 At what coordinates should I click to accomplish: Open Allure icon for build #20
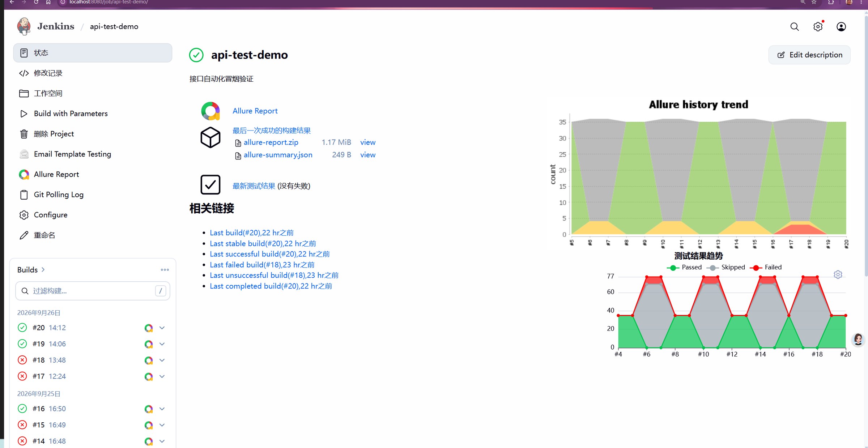pyautogui.click(x=149, y=328)
